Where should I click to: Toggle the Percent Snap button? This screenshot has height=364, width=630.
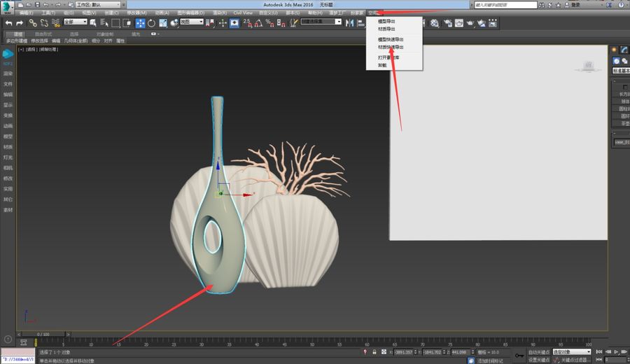tap(270, 23)
